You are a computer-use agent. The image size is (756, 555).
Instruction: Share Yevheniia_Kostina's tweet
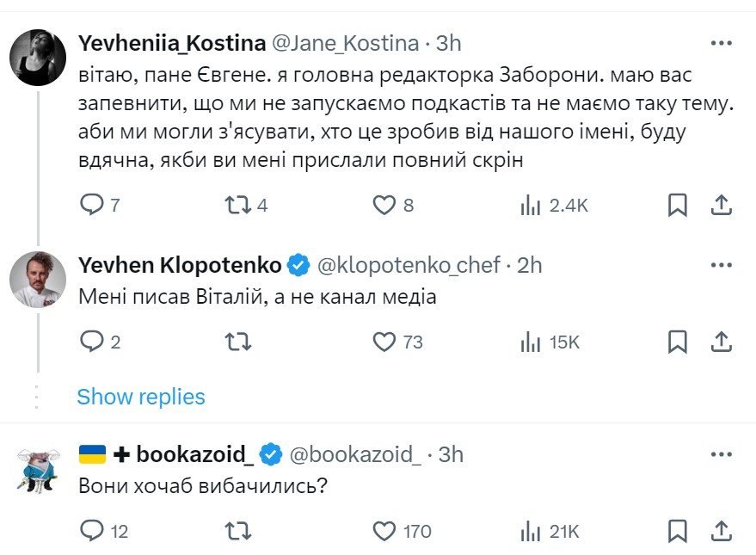click(722, 205)
